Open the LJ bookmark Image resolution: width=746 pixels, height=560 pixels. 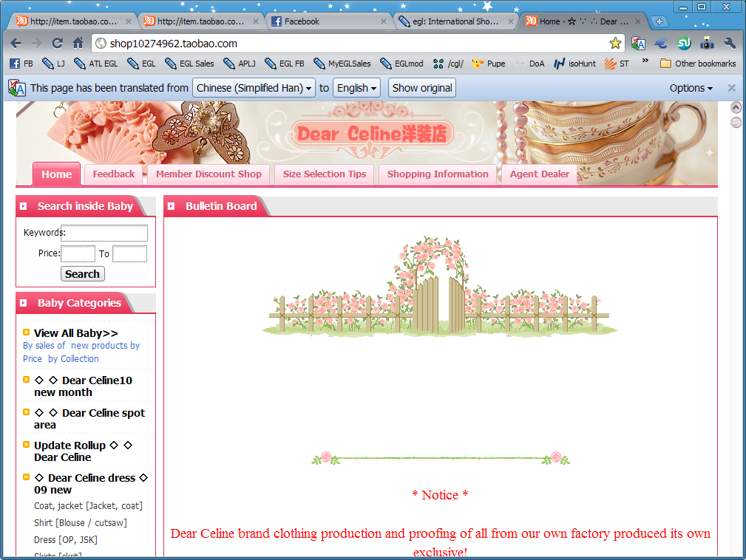[x=53, y=64]
